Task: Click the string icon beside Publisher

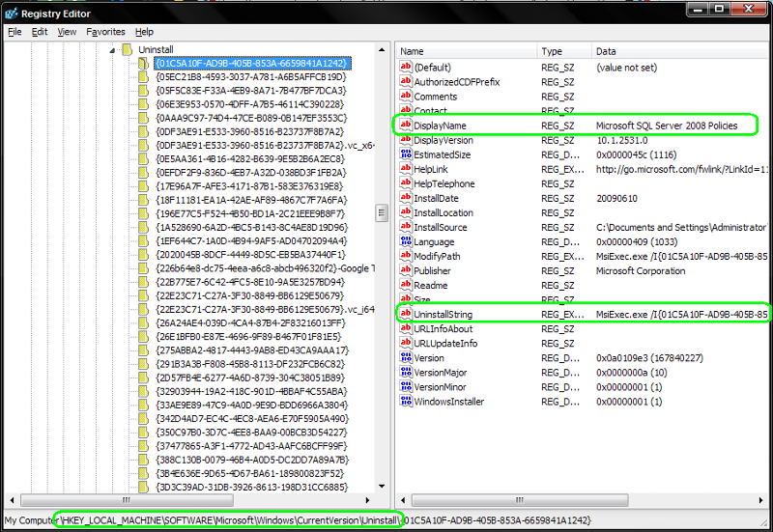Action: point(406,270)
